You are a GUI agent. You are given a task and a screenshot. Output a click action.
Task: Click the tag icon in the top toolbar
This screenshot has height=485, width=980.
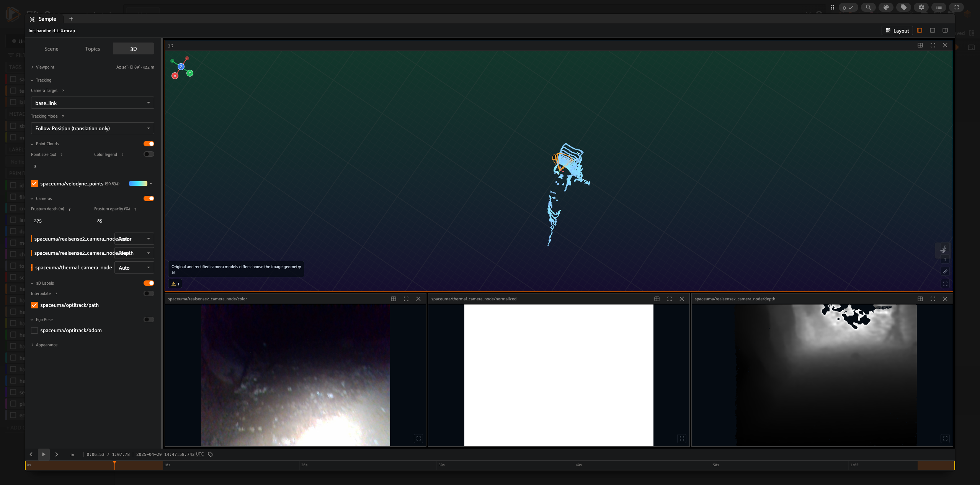[x=903, y=7]
